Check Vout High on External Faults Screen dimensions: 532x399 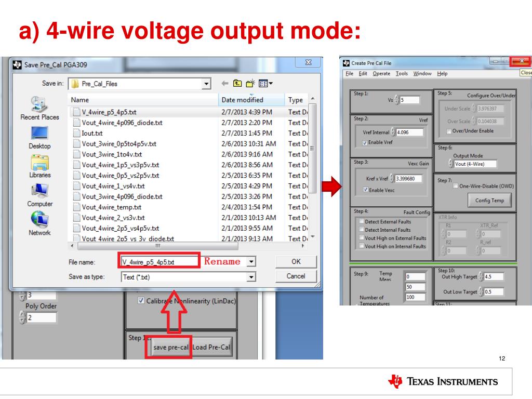point(362,238)
